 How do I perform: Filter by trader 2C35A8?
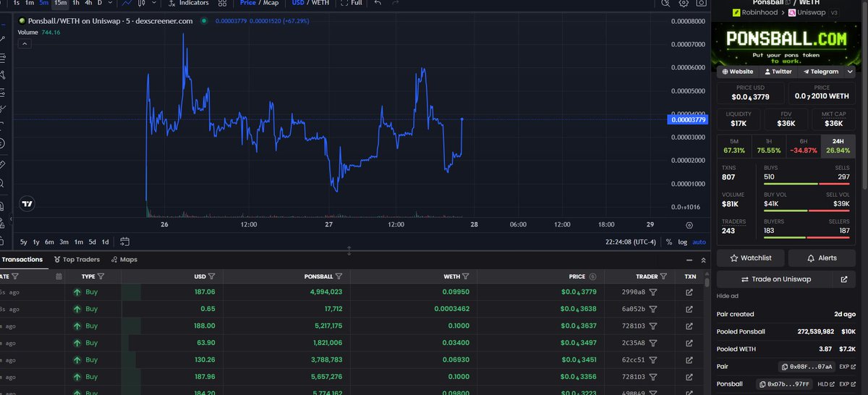coord(653,342)
